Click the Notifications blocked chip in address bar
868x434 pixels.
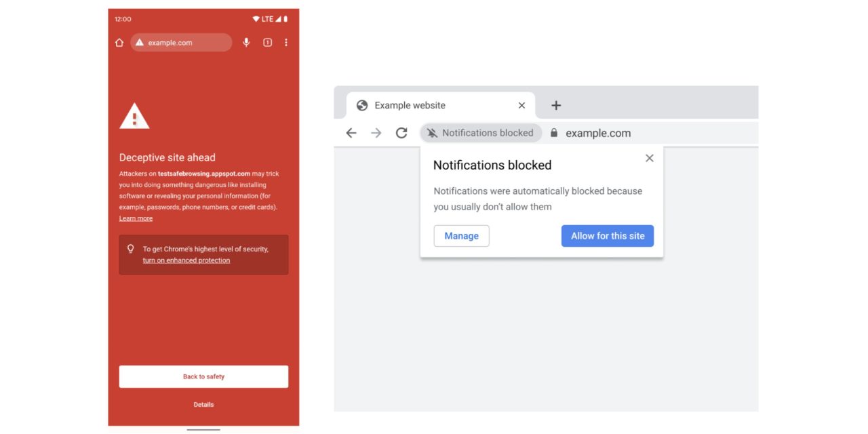click(481, 133)
